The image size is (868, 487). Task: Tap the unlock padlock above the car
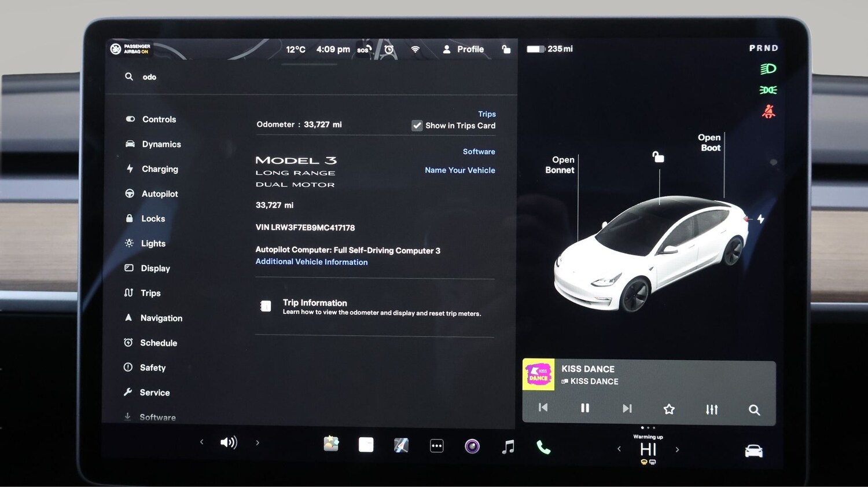(659, 157)
